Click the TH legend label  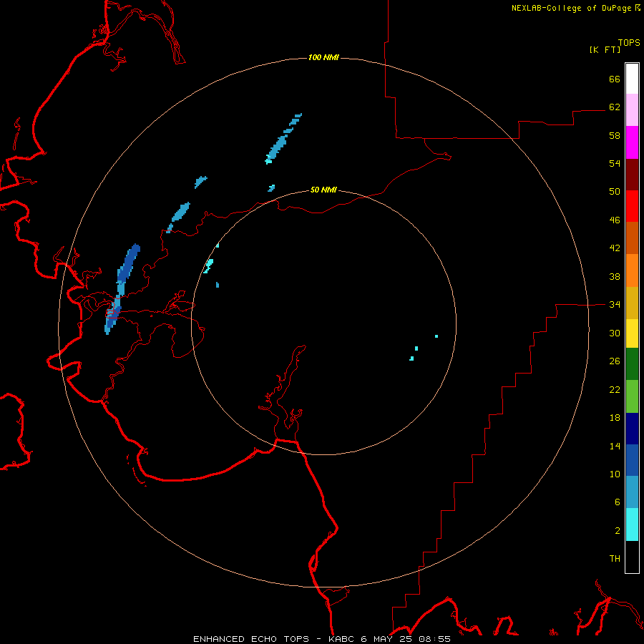point(615,558)
